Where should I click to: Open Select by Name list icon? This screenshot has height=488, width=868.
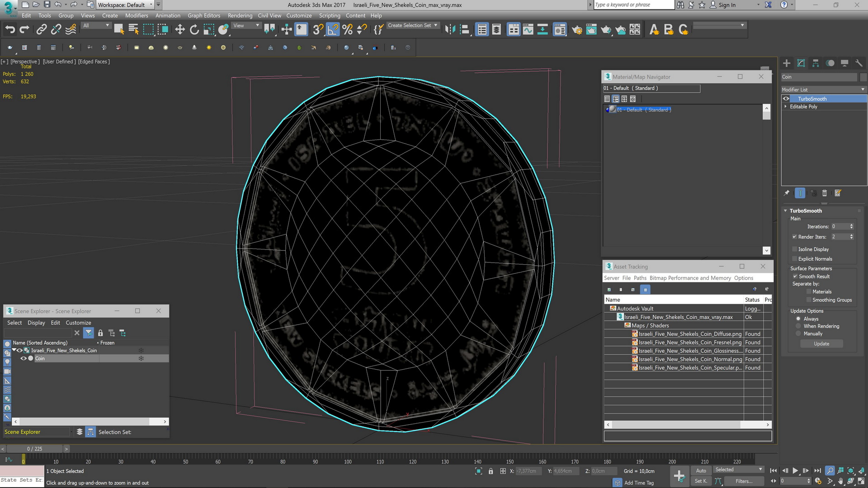(134, 30)
